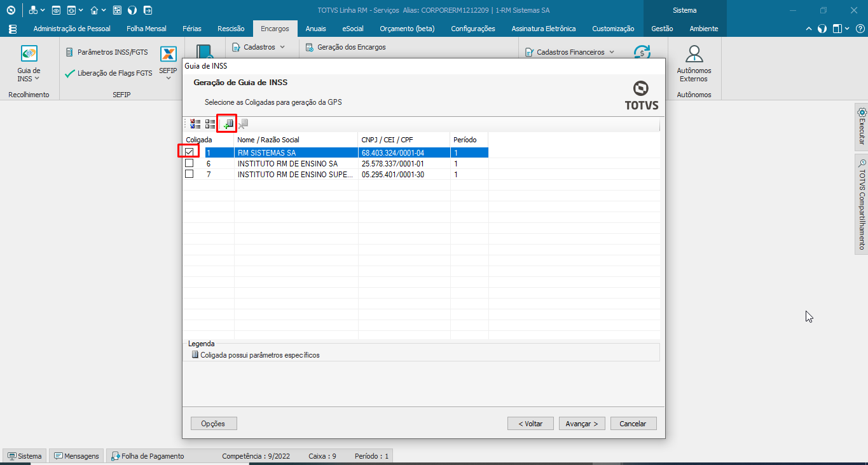Click the Cancelar button
Image resolution: width=868 pixels, height=465 pixels.
pos(633,423)
